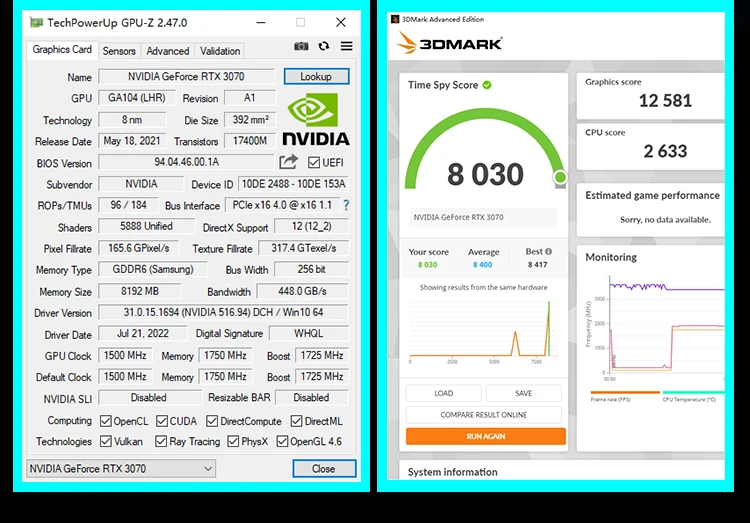The width and height of the screenshot is (750, 523).
Task: Click the CPU score 2 633
Action: pyautogui.click(x=665, y=151)
